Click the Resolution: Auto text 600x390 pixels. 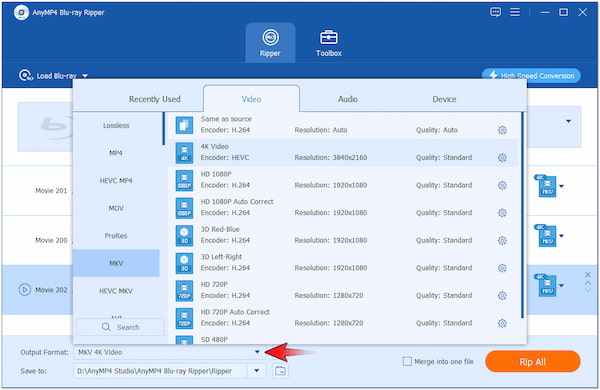click(321, 130)
